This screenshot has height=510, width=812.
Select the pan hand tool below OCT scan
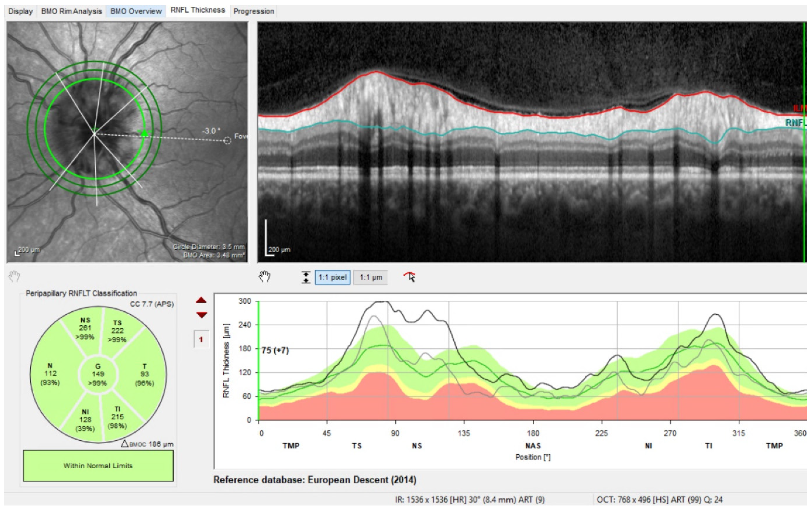pyautogui.click(x=265, y=277)
